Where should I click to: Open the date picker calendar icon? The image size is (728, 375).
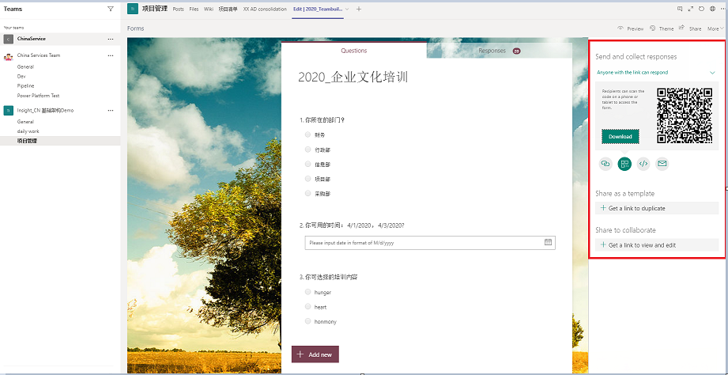click(548, 242)
